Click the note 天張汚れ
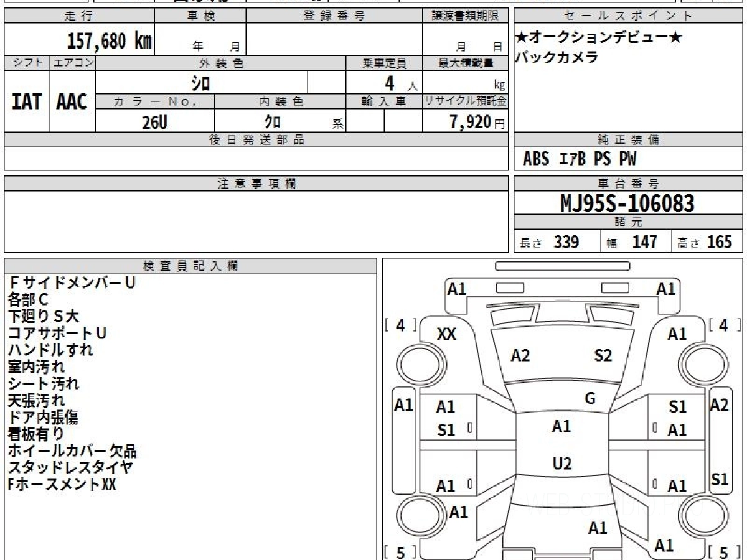The image size is (747, 560). (x=36, y=400)
